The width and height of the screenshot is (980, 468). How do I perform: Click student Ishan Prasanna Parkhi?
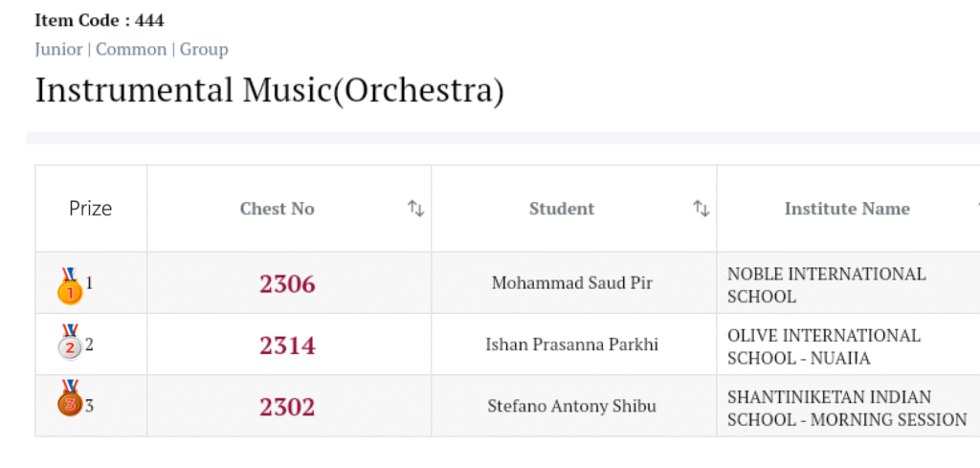click(x=572, y=345)
